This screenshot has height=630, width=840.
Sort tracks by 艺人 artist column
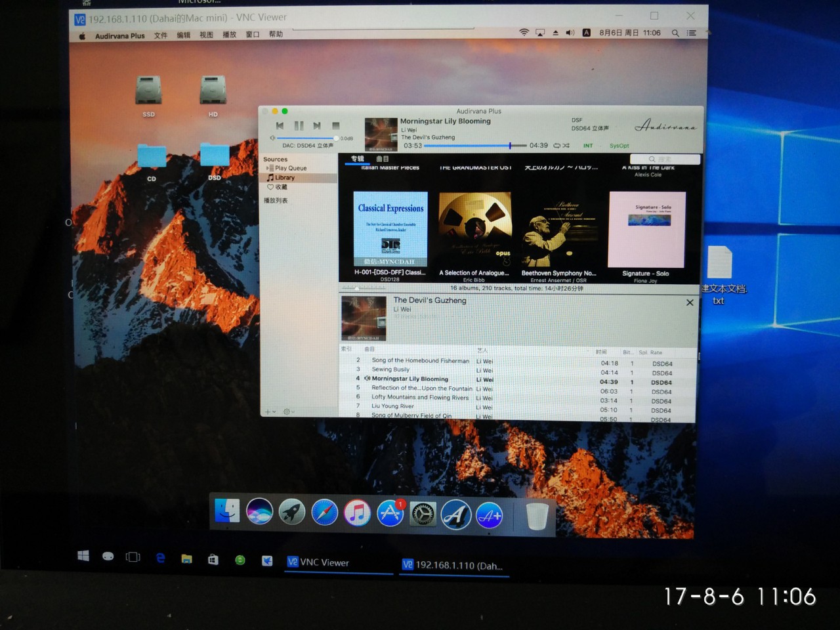click(x=482, y=350)
